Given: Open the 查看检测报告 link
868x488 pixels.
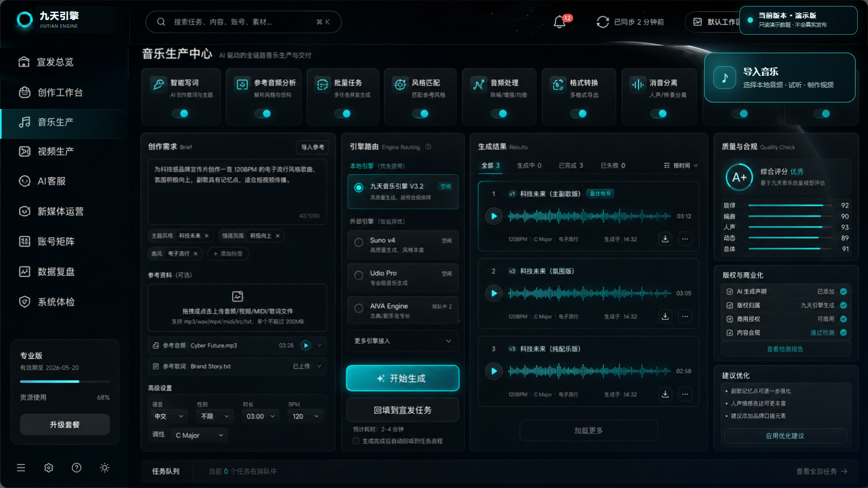Looking at the screenshot, I should tap(785, 349).
